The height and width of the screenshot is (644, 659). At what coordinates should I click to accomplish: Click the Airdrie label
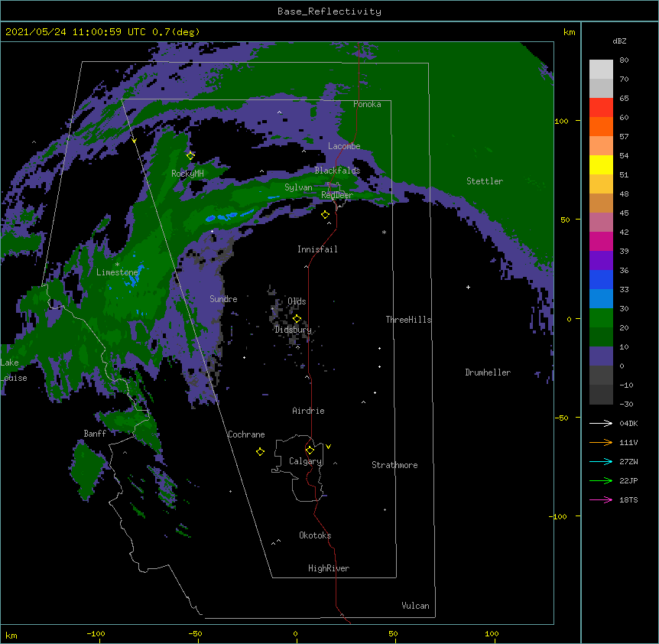(309, 411)
